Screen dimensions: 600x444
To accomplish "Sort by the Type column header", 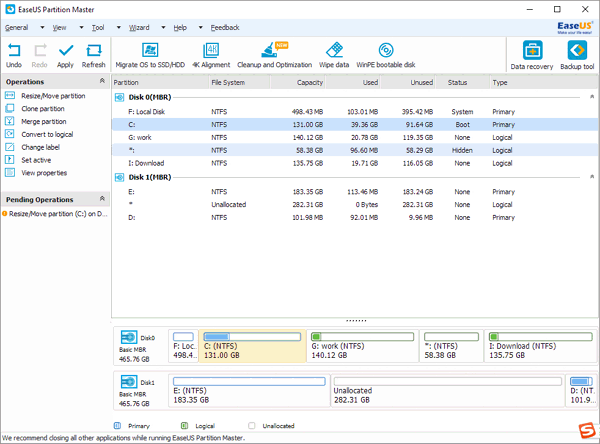I will click(x=544, y=82).
